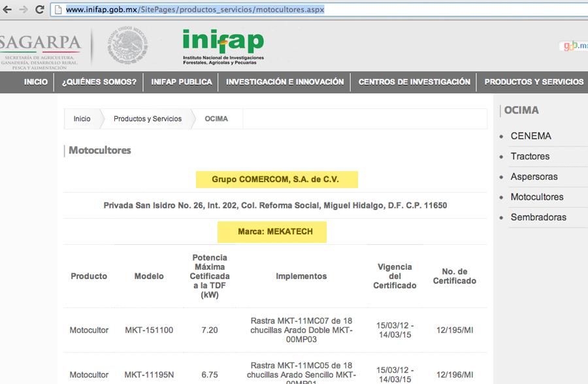Click Motocultor cell in MKT-151100 row

(89, 330)
